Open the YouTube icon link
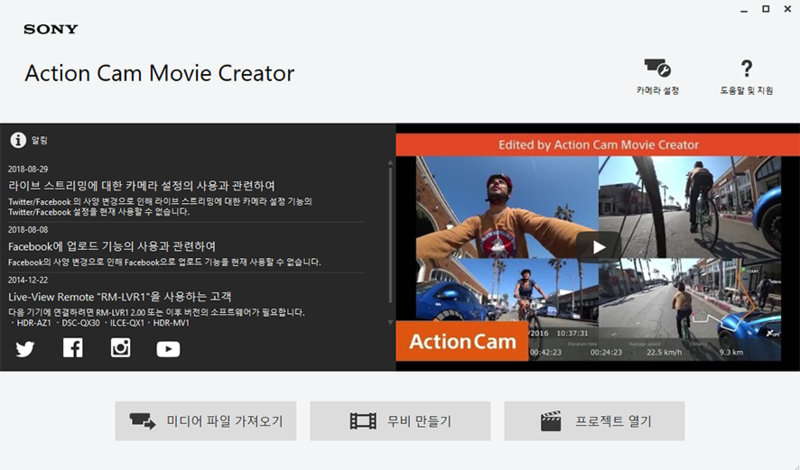Viewport: 800px width, 470px height. pyautogui.click(x=168, y=349)
